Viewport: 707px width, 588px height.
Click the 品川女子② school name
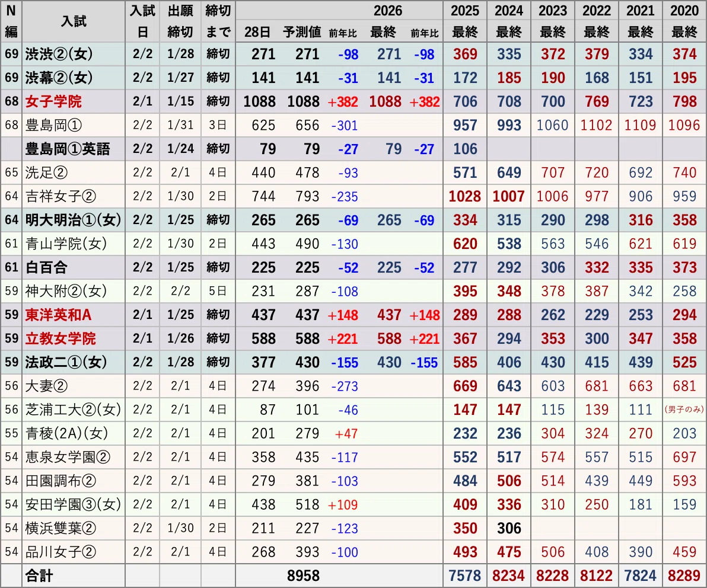coord(61,552)
